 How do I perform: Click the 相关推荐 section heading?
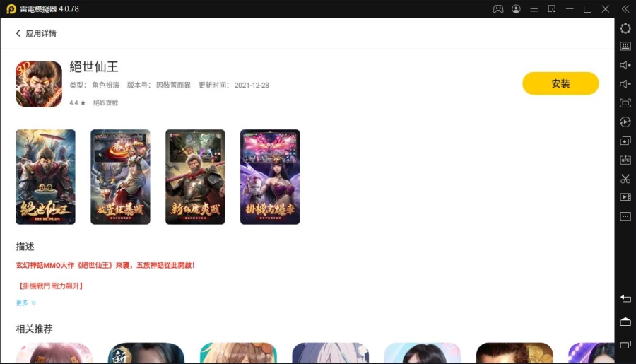coord(35,329)
